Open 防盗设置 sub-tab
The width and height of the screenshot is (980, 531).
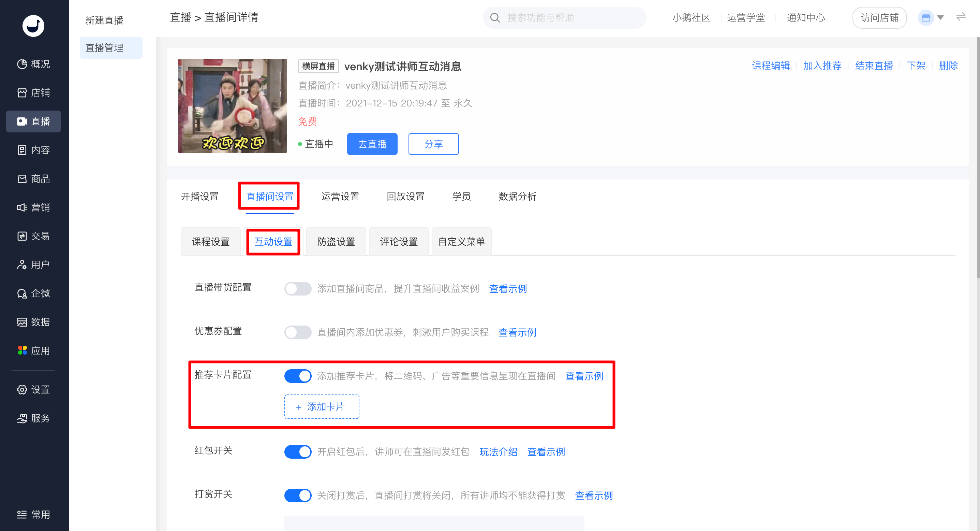click(x=336, y=242)
